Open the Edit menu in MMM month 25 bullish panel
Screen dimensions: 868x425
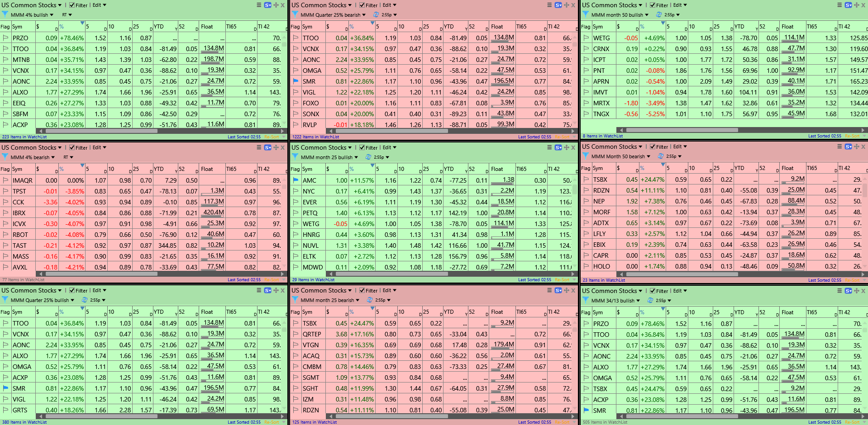390,147
